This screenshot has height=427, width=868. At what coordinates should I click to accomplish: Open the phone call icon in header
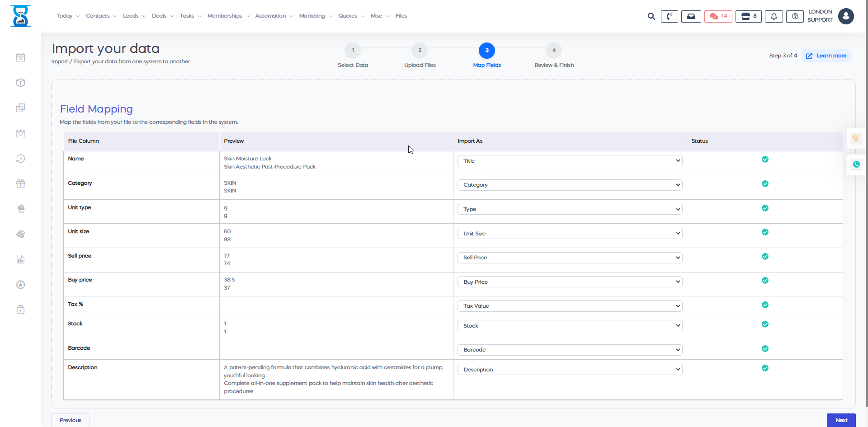(669, 16)
